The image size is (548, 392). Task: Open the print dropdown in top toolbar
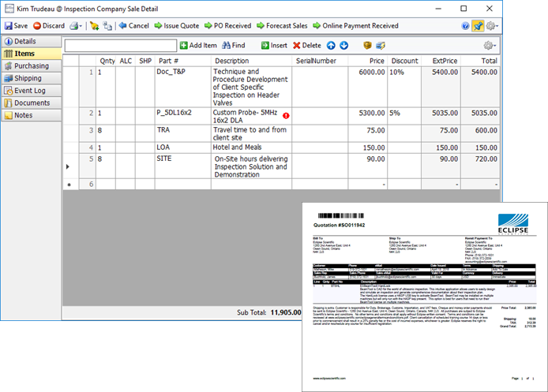(x=76, y=26)
